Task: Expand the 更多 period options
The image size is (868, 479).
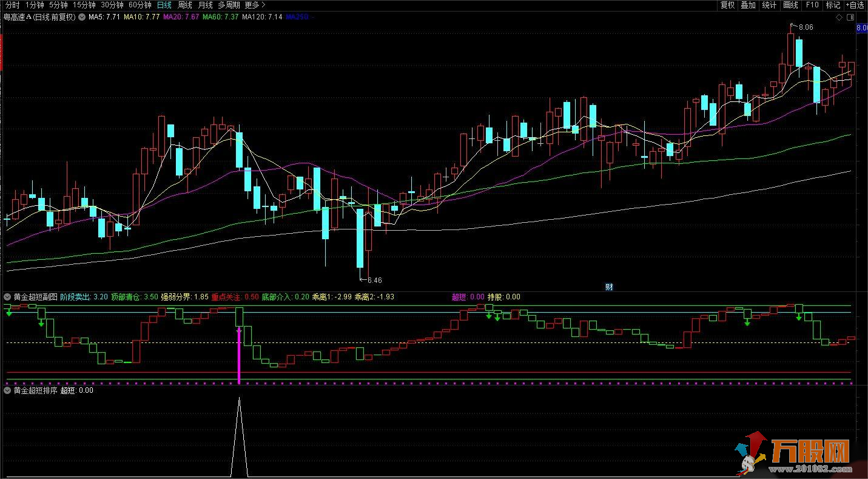Action: pyautogui.click(x=255, y=5)
